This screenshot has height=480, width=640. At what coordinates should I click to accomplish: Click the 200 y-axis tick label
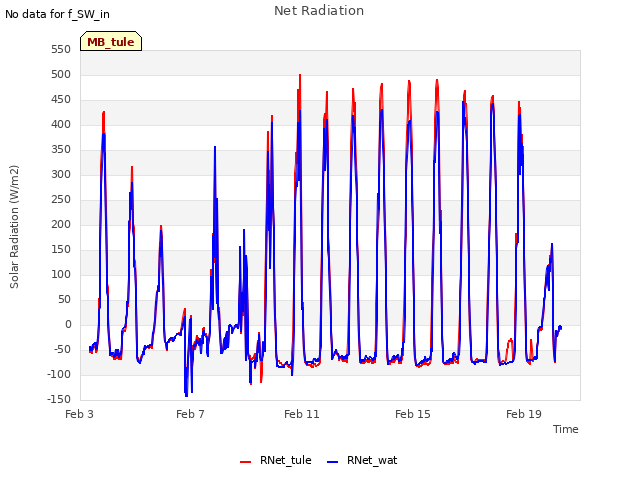(x=61, y=224)
